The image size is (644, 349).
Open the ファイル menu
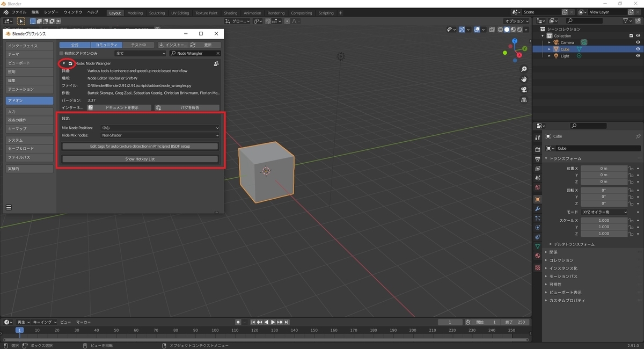(x=19, y=12)
